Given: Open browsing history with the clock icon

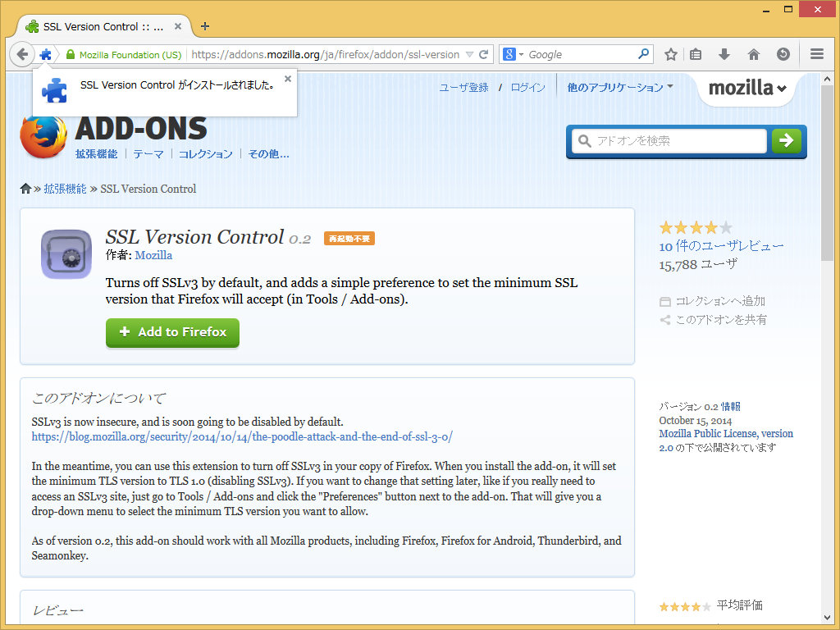Looking at the screenshot, I should (x=783, y=54).
